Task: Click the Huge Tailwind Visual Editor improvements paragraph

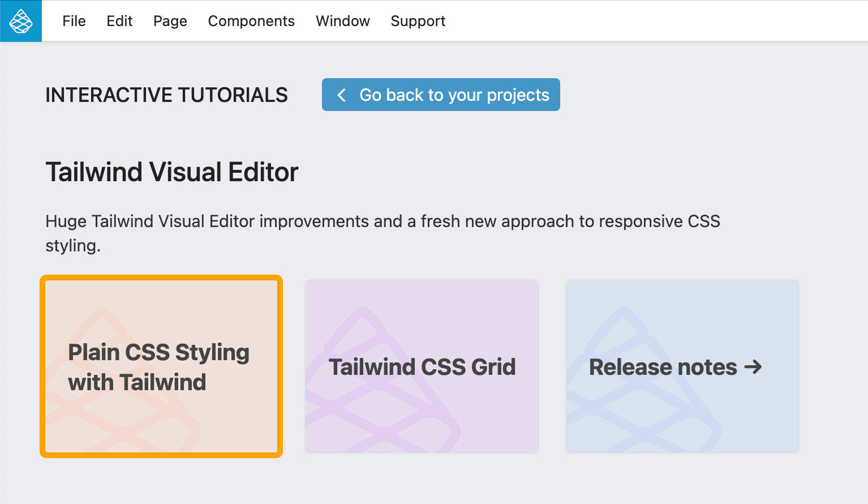Action: pyautogui.click(x=383, y=233)
